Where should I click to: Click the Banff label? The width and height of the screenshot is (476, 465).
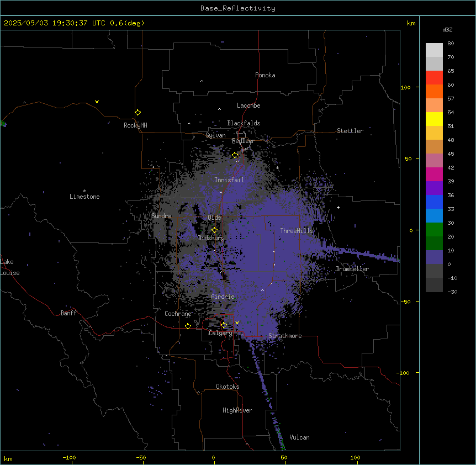coord(68,313)
